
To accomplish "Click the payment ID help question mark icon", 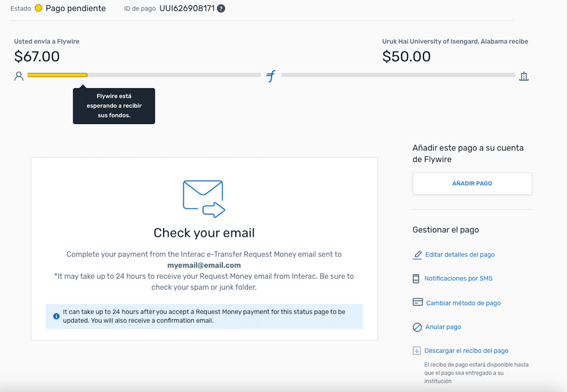I will (x=221, y=9).
